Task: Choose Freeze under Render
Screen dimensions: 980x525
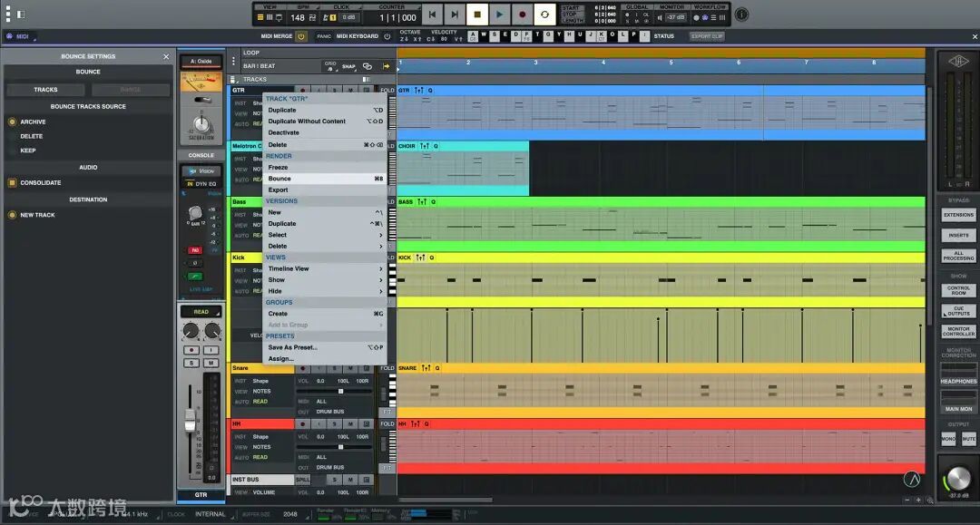Action: point(324,168)
